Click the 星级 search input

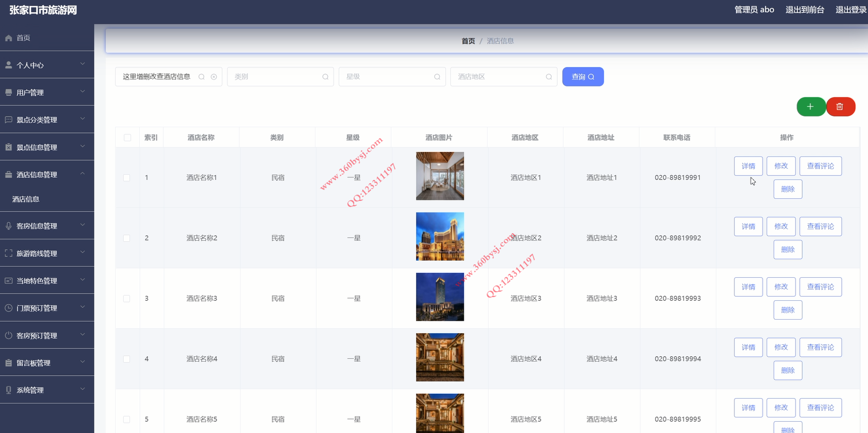click(392, 77)
